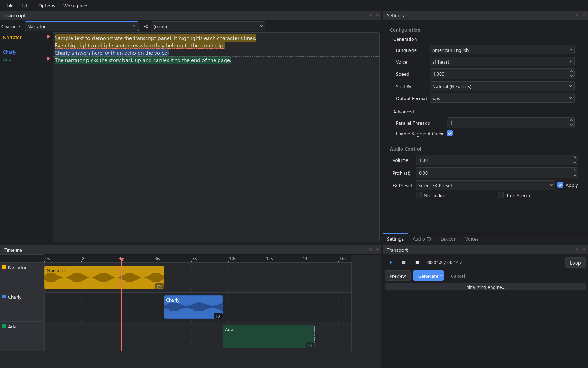Select the Charly clip on timeline

[x=193, y=307]
